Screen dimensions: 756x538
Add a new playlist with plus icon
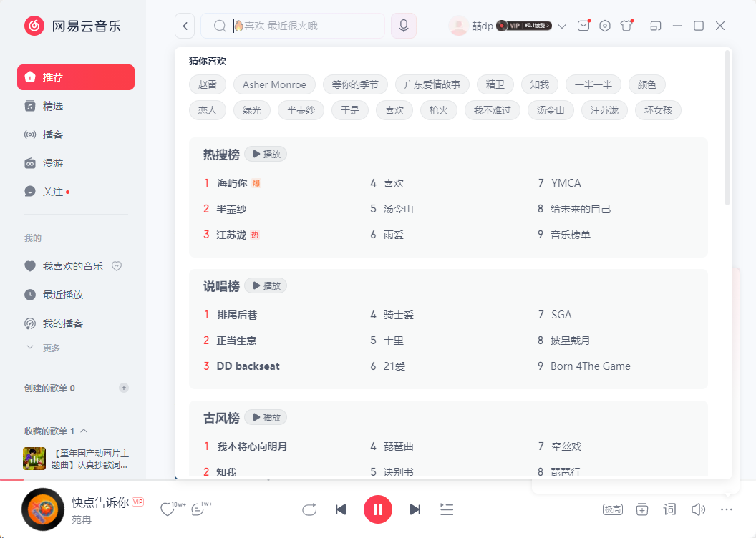tap(124, 388)
